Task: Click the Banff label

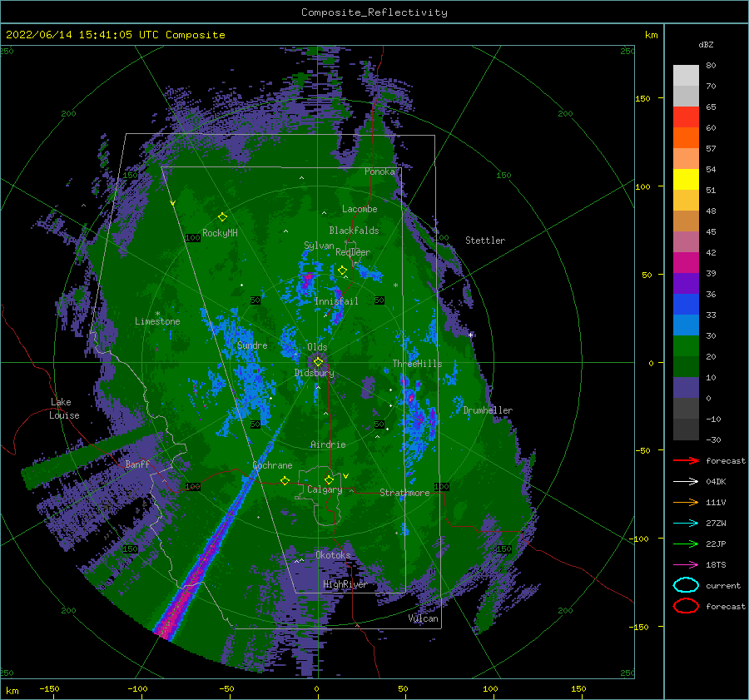Action: click(137, 464)
